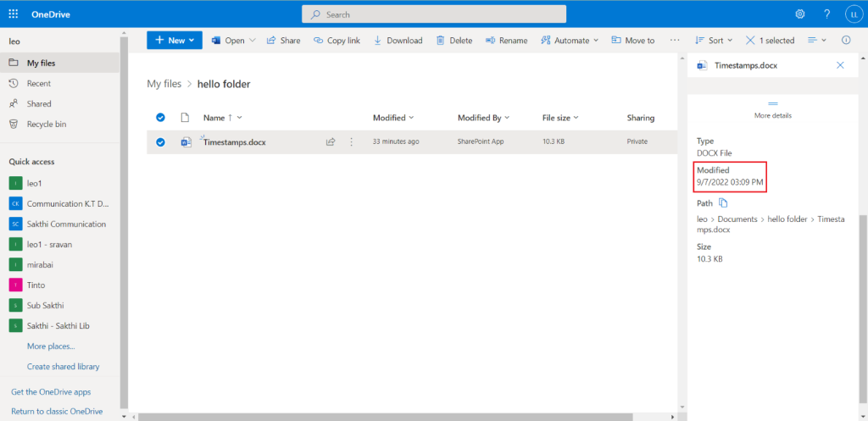The width and height of the screenshot is (868, 421).
Task: Copy the path using the copy icon
Action: pyautogui.click(x=723, y=203)
